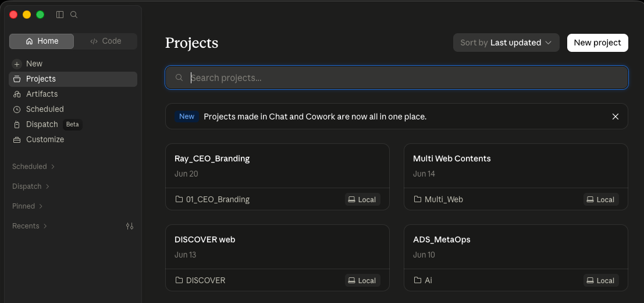
Task: Click Local badge on DISCOVER web card
Action: point(362,280)
